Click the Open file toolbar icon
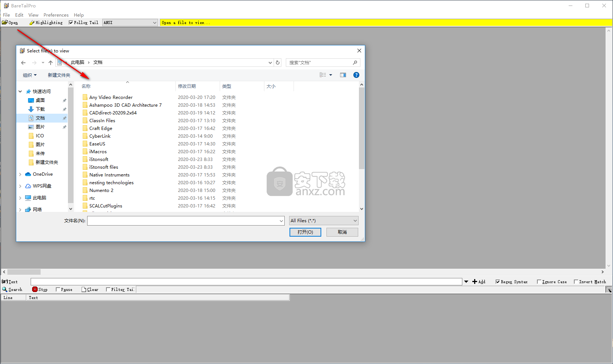613x364 pixels. [5, 23]
